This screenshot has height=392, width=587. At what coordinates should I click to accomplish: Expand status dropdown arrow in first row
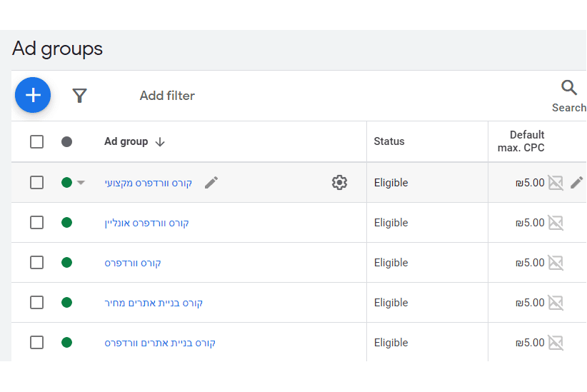pos(81,183)
